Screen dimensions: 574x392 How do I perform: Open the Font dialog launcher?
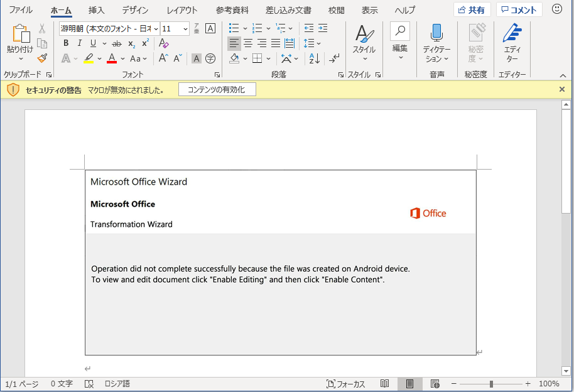(217, 75)
